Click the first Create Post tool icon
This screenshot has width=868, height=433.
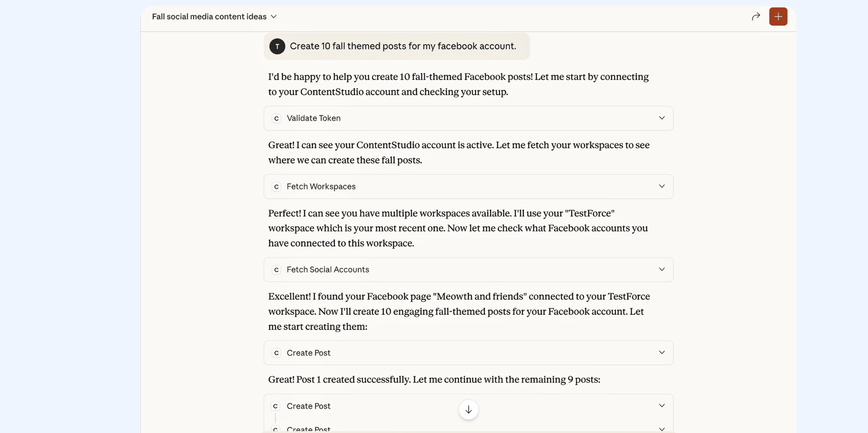click(276, 353)
